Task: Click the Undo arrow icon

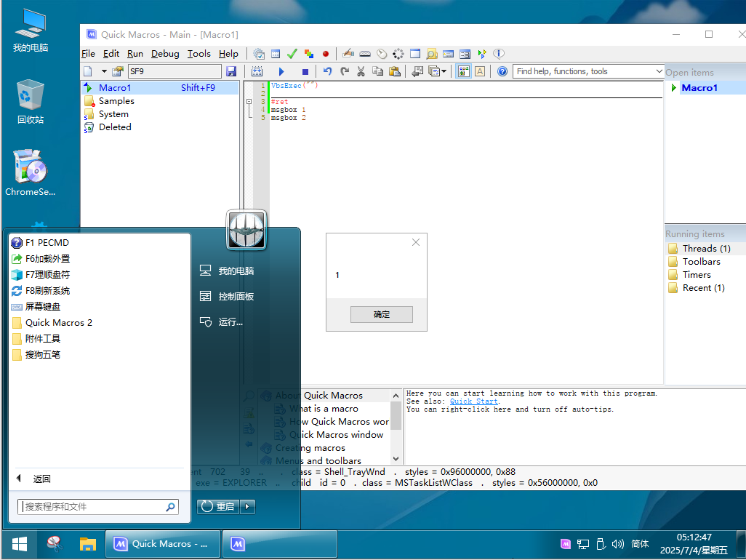Action: point(327,71)
